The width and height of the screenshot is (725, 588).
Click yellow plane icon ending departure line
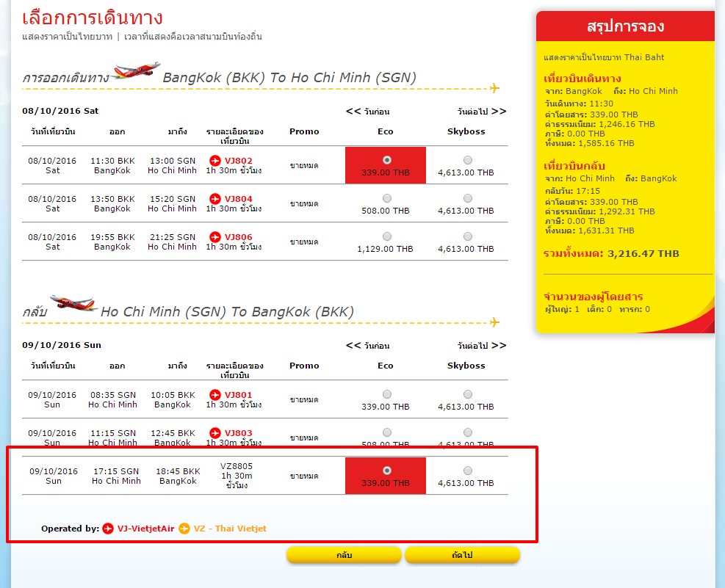(x=494, y=88)
